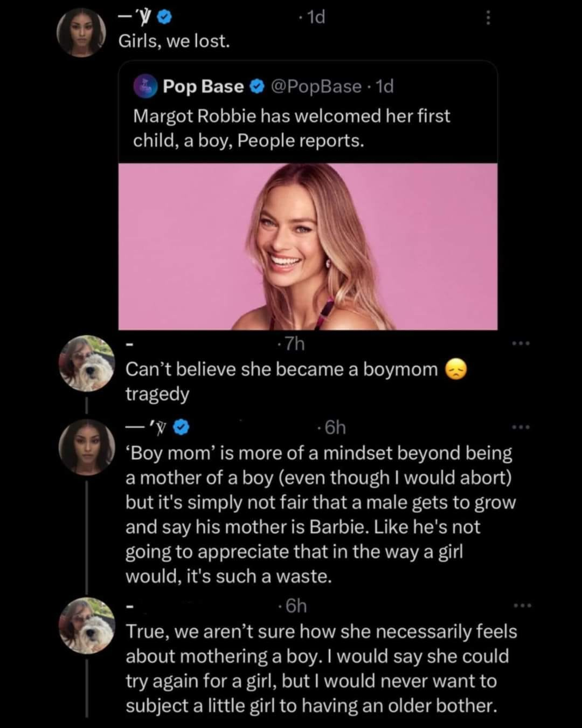Image resolution: width=582 pixels, height=728 pixels.
Task: Open the top poster's profile avatar
Action: 82,32
